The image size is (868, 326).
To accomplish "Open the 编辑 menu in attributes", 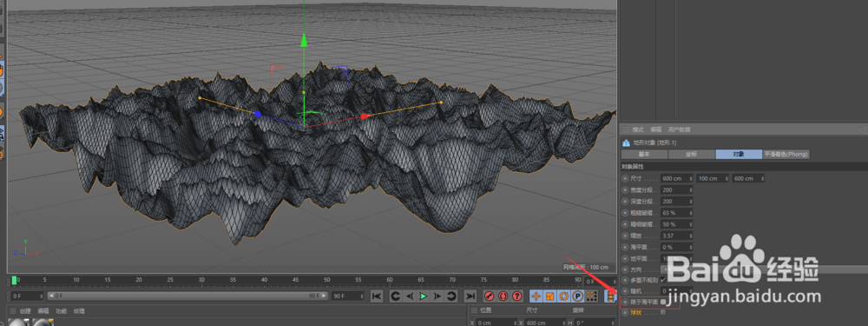I will click(x=655, y=130).
